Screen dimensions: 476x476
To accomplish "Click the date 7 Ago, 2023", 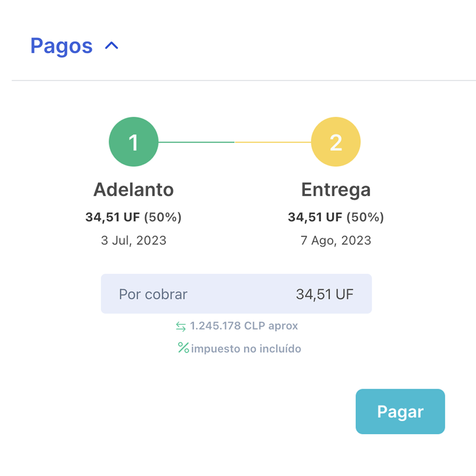I will [336, 240].
